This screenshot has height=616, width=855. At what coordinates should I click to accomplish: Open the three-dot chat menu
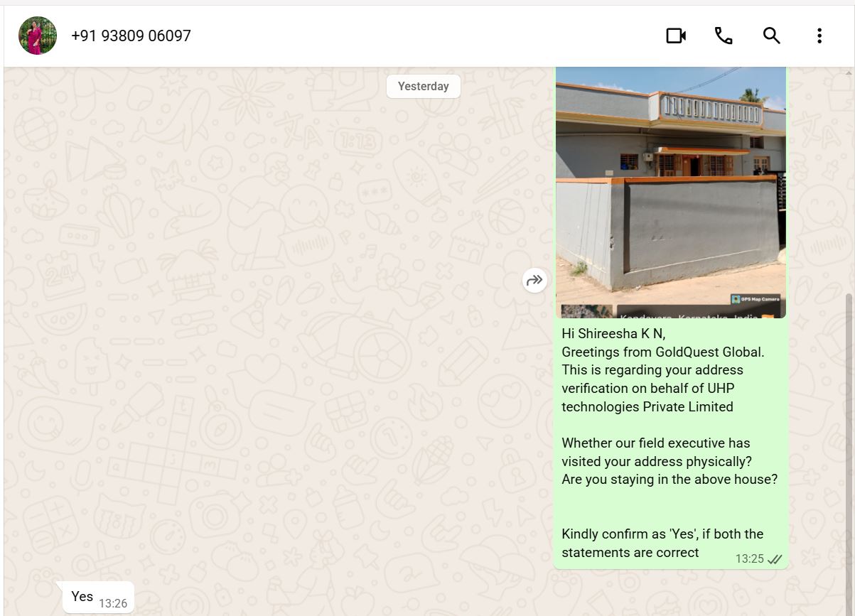819,36
